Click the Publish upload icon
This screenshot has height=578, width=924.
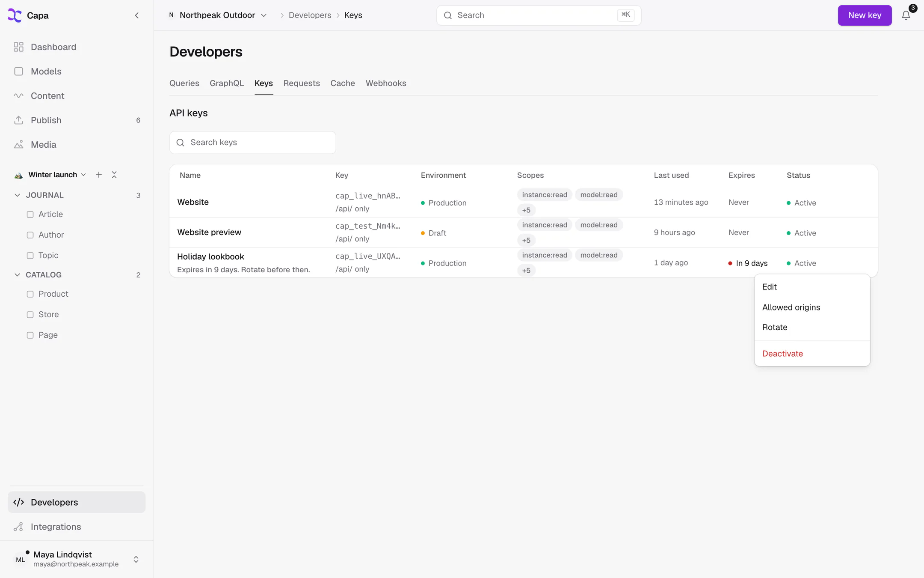18,120
